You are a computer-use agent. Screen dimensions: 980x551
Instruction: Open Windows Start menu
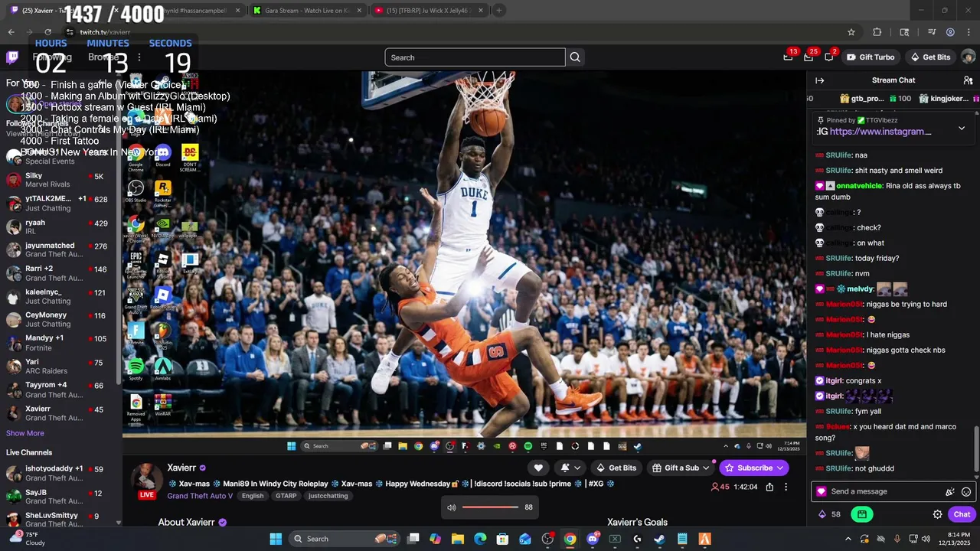tap(276, 539)
